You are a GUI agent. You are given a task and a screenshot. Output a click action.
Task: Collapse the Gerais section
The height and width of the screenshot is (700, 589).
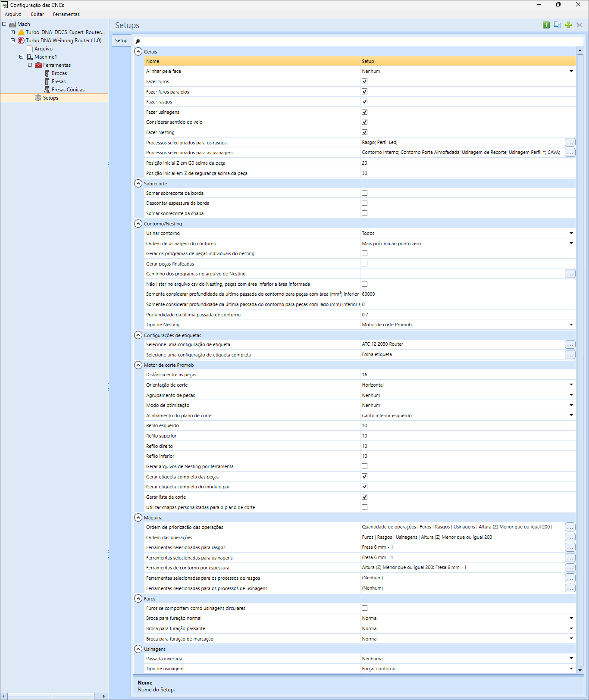tap(138, 52)
